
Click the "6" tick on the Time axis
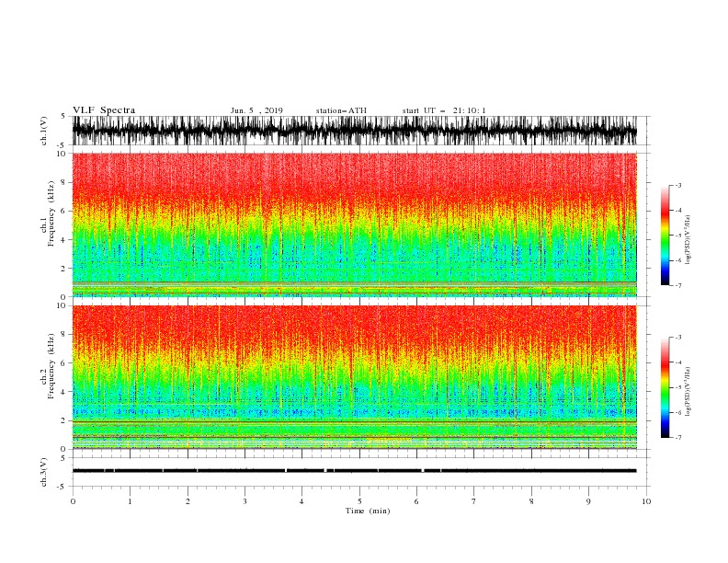[416, 501]
